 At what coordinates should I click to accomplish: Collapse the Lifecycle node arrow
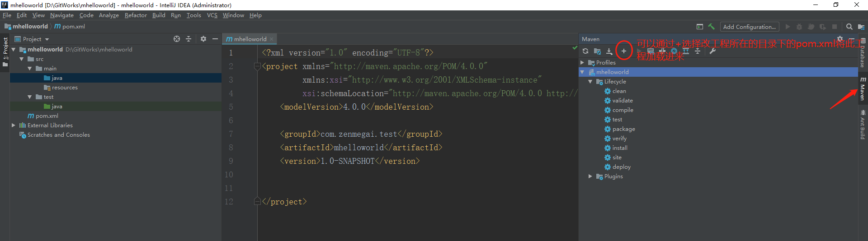pyautogui.click(x=590, y=81)
